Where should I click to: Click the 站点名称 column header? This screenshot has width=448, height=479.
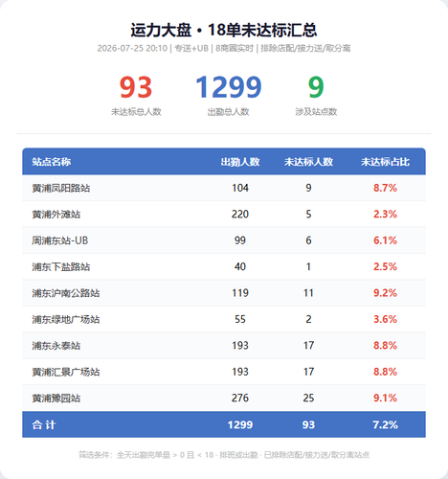click(x=51, y=162)
